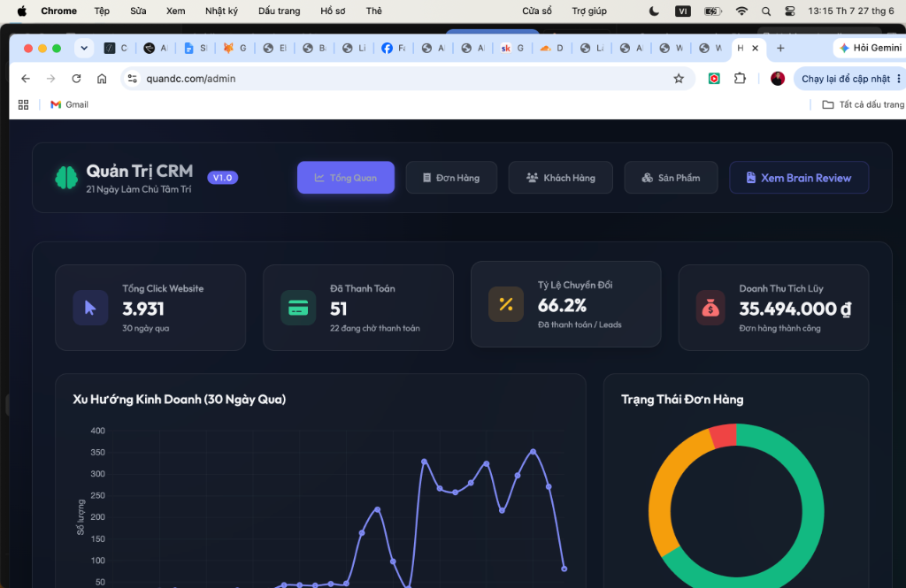Screen dimensions: 906x588
Task: Click the credit card icon in Đã Thanh Toán
Action: point(298,308)
